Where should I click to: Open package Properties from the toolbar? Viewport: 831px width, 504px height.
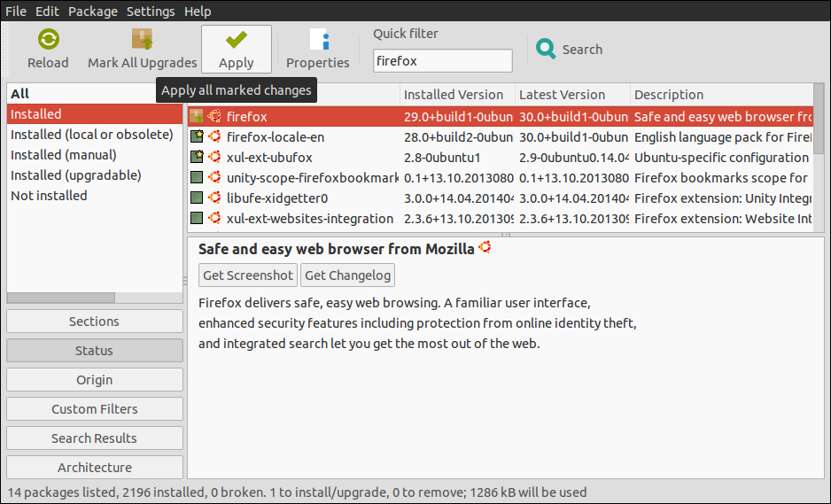318,49
